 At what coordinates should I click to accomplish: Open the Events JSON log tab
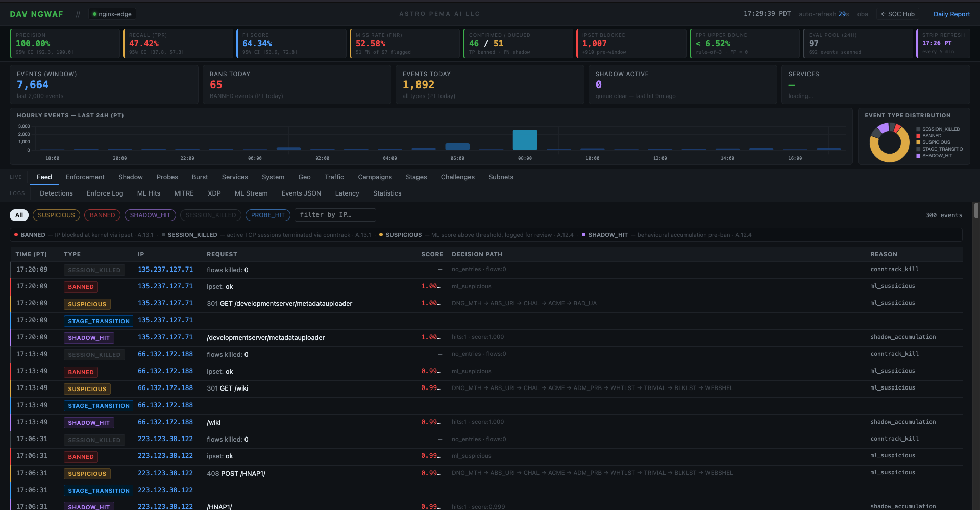pos(301,193)
